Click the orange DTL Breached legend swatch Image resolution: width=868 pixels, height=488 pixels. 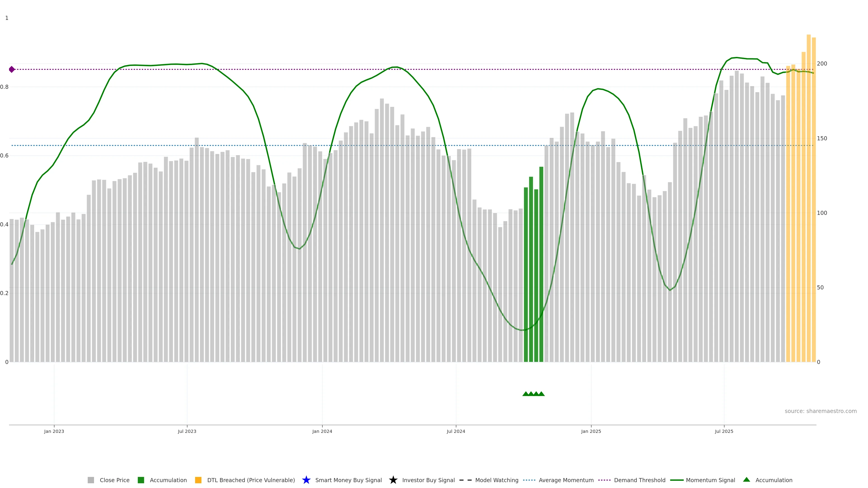click(x=198, y=480)
